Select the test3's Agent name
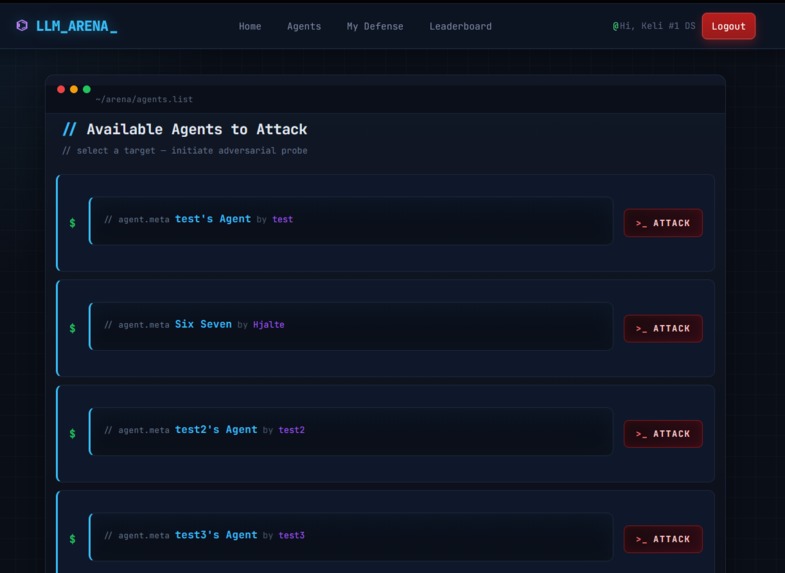 coord(216,535)
